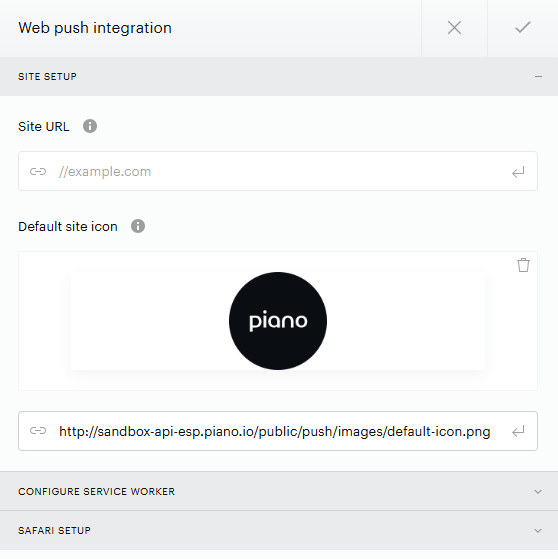This screenshot has height=559, width=558.
Task: Click the Piano logo preview image
Action: [x=278, y=321]
